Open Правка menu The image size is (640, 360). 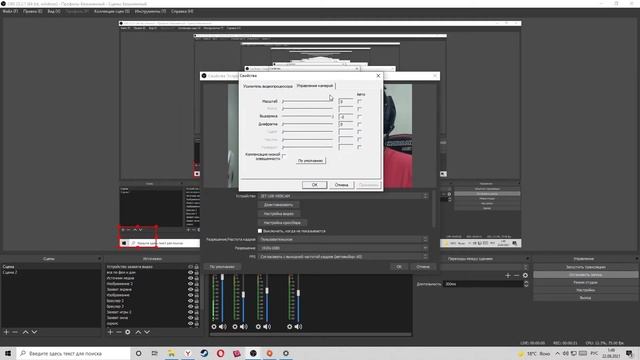tap(32, 11)
